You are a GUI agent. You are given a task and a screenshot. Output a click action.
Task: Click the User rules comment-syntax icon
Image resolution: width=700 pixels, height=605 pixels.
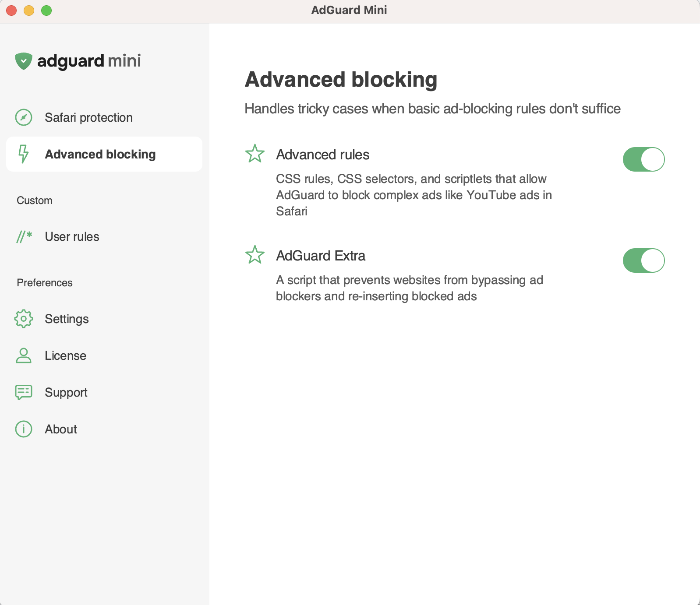(x=24, y=236)
